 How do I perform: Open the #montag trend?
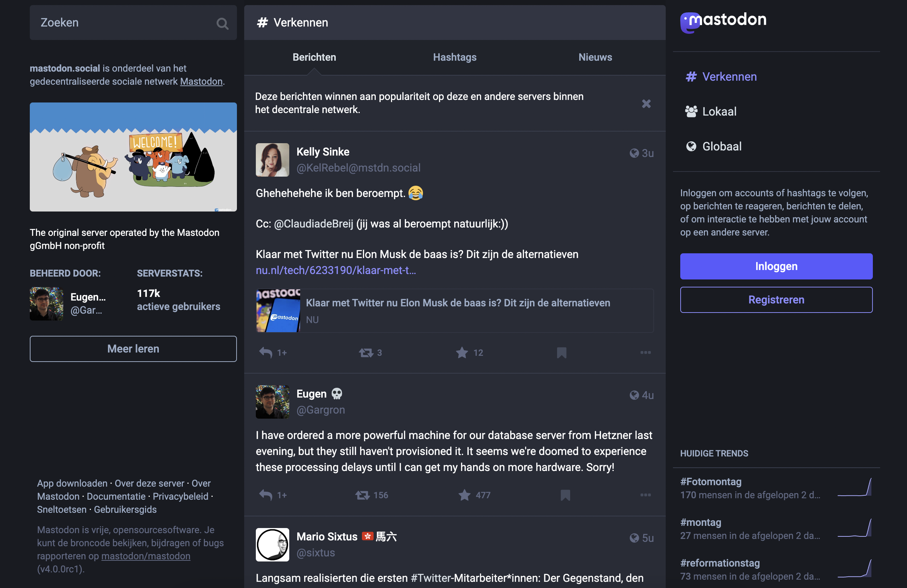pos(701,523)
